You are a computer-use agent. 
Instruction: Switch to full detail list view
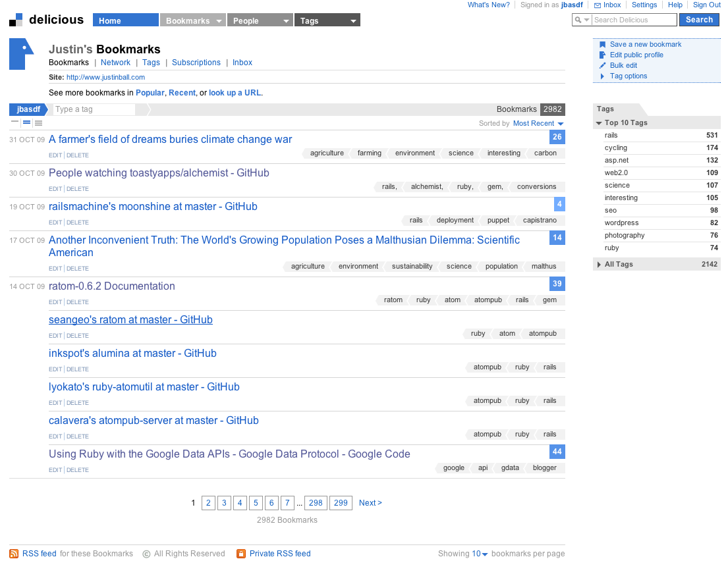[x=38, y=123]
